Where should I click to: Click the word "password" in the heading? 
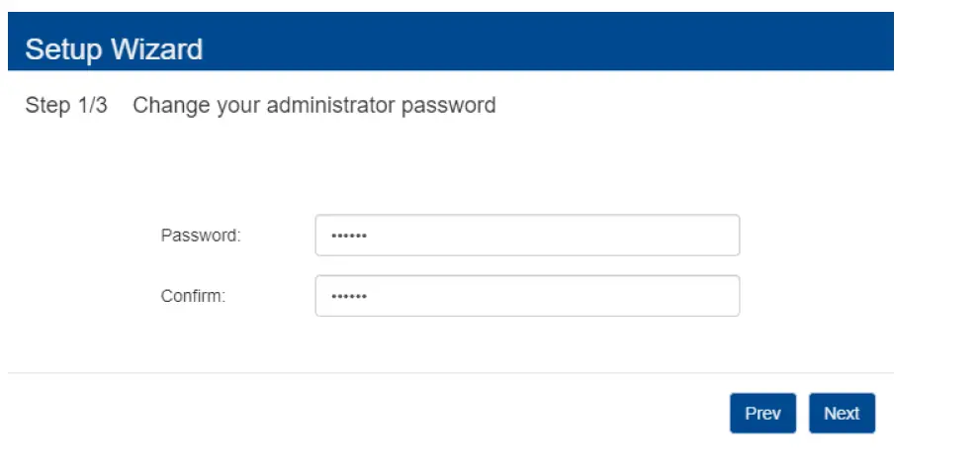point(448,105)
